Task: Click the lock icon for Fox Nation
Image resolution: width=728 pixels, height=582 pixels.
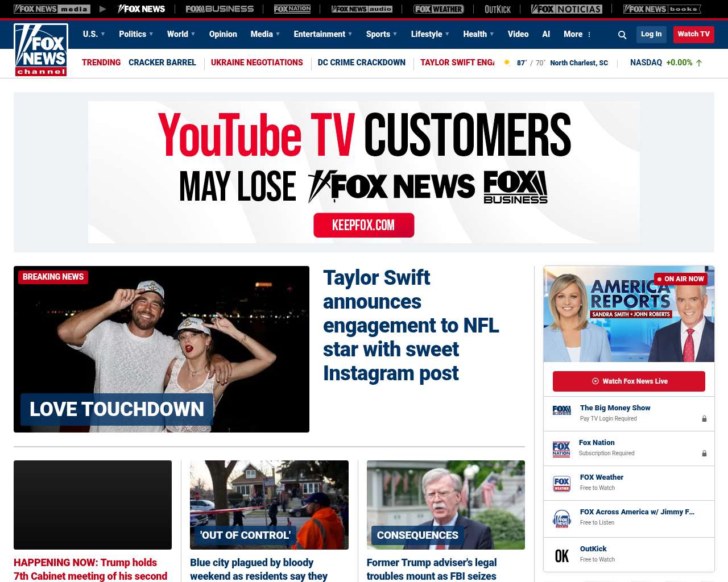Action: point(704,454)
